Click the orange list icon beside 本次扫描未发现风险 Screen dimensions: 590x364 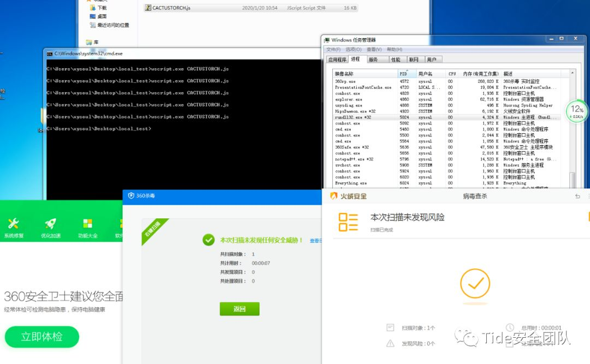coord(348,222)
